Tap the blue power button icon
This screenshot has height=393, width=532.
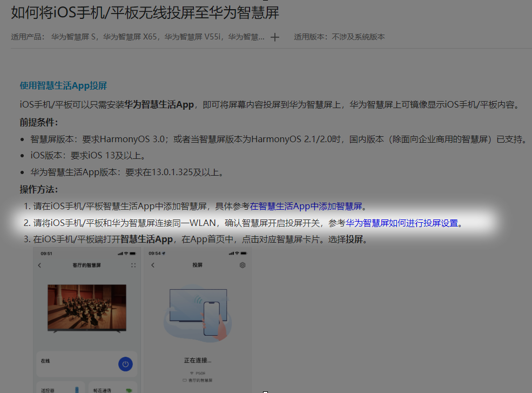pyautogui.click(x=125, y=364)
